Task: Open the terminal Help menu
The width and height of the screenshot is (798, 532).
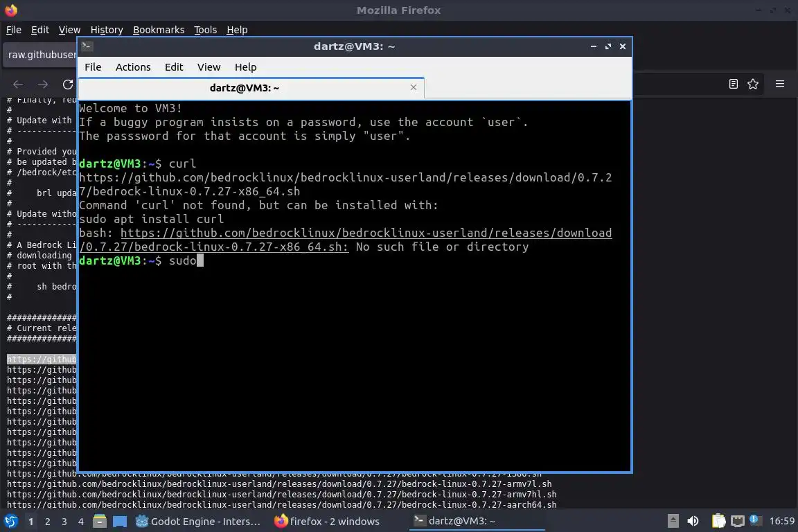Action: 245,67
